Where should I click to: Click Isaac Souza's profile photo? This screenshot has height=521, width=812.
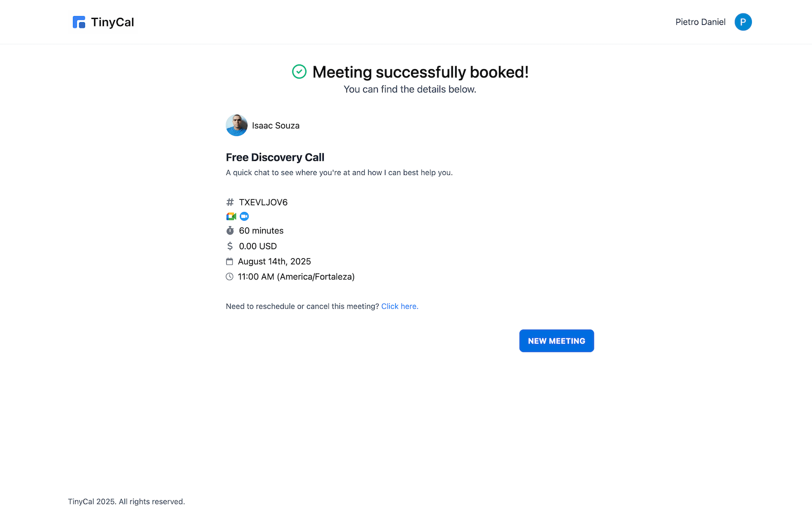237,125
